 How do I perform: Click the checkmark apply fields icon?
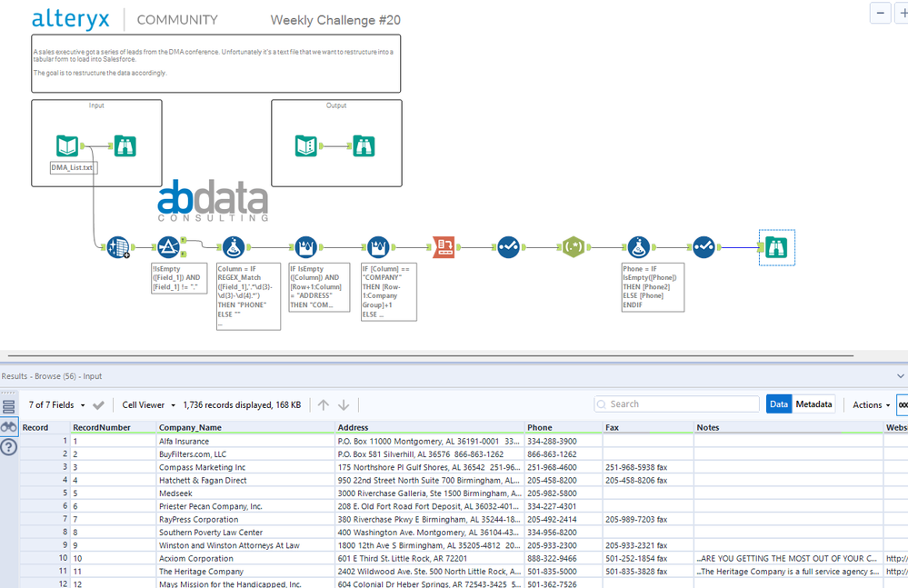click(98, 405)
